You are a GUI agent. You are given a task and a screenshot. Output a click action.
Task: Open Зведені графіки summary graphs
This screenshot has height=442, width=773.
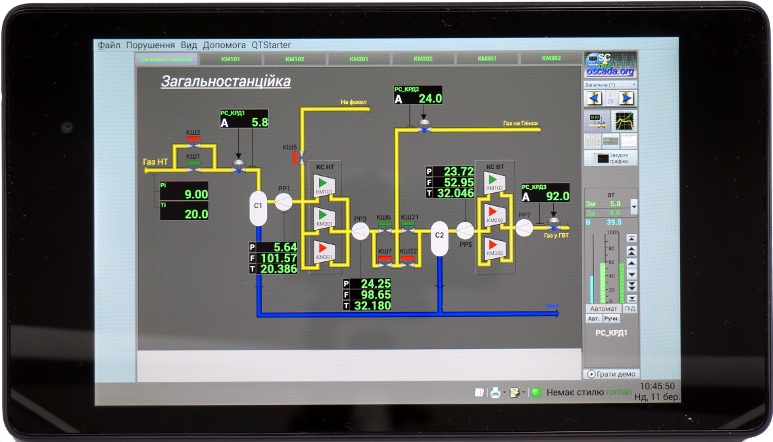tap(611, 158)
